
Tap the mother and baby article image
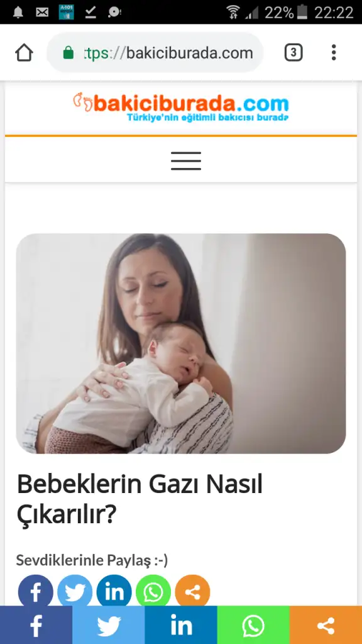click(x=181, y=343)
